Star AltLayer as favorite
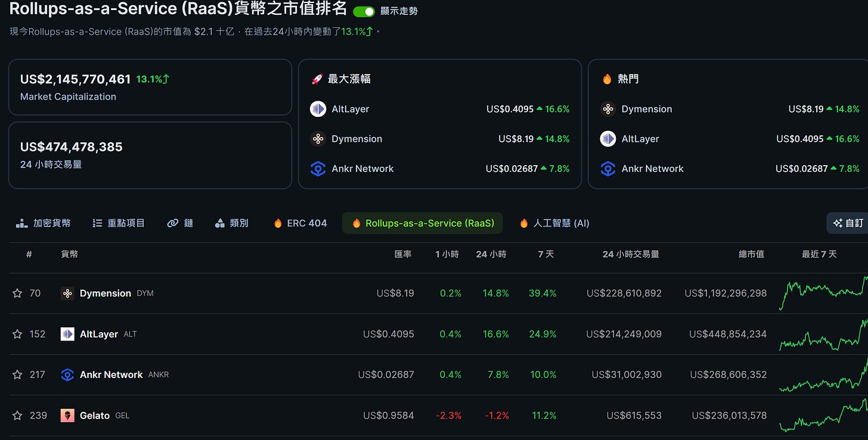868x440 pixels. pos(17,334)
